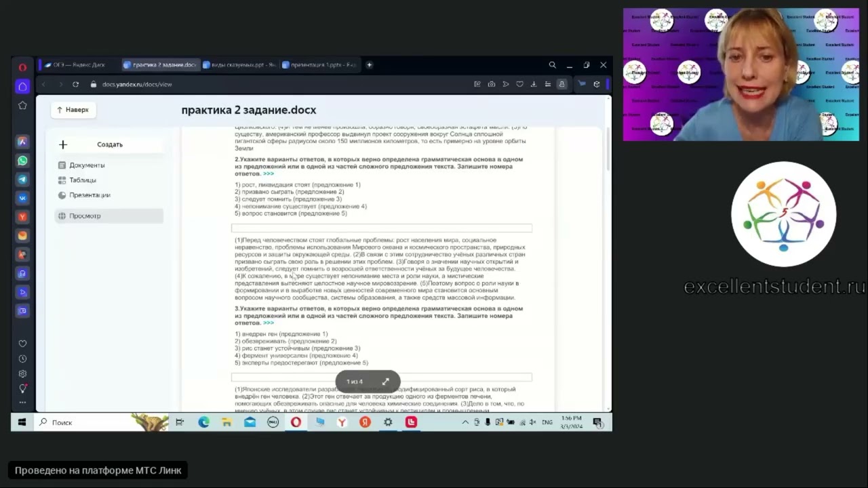This screenshot has height=488, width=868.
Task: Reload the docs.yandex.ru page
Action: 75,84
